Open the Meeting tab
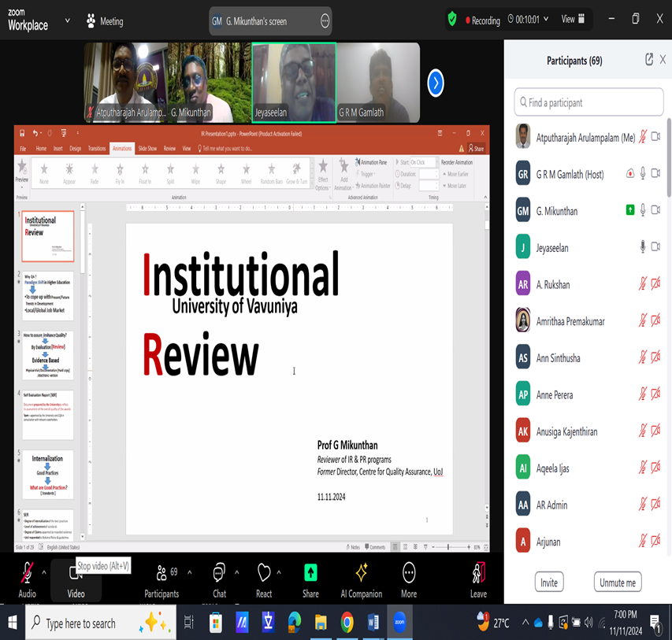672x640 pixels. tap(105, 21)
